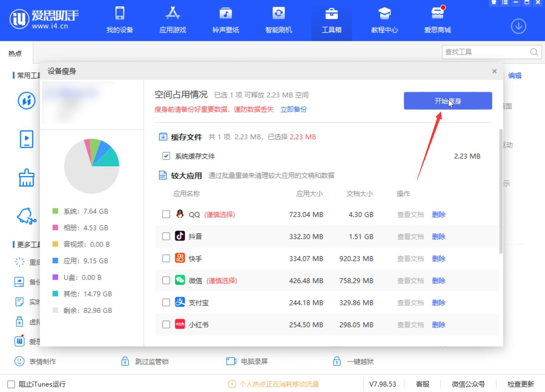Screen dimensions: 545x392
Task: Click the 支付宝 app icon
Action: point(180,302)
